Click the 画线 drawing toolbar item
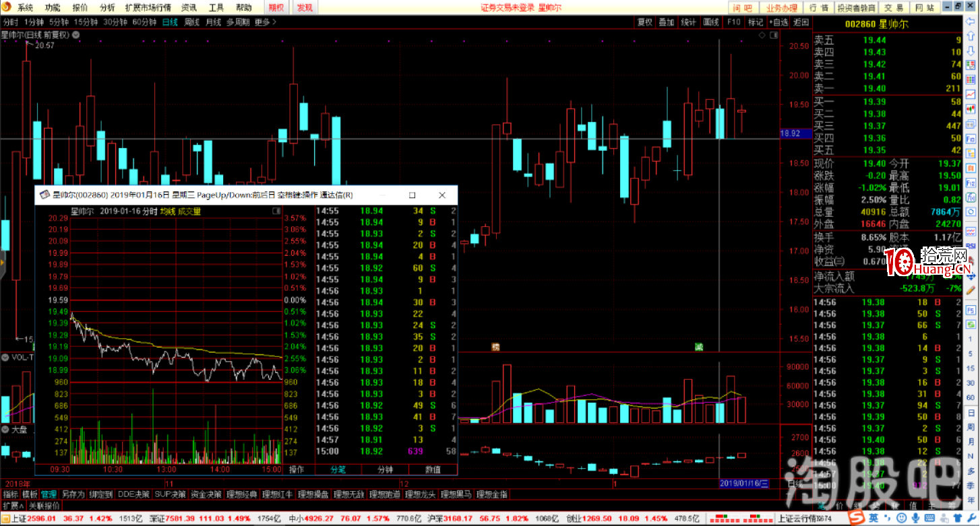Viewport: 980px width, 526px height. (710, 22)
